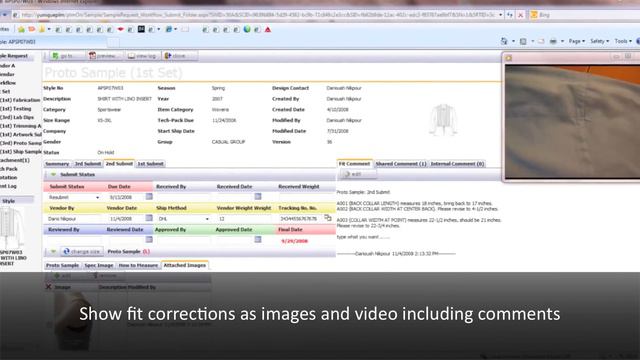Click the Home icon in IE command bar
640x360 pixels.
pyautogui.click(x=504, y=41)
